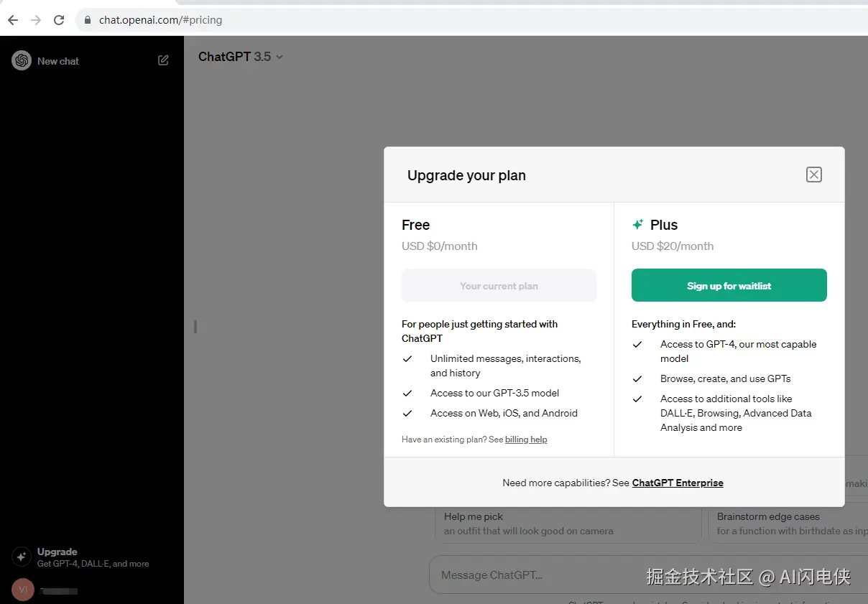Click Sign up for waitlist button
Viewport: 868px width, 604px height.
click(x=729, y=286)
